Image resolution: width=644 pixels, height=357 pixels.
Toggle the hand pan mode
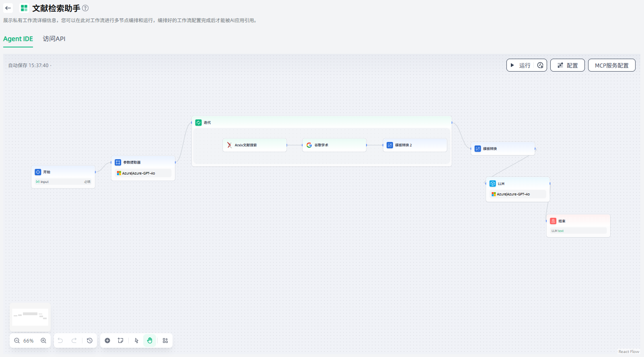[x=150, y=341]
